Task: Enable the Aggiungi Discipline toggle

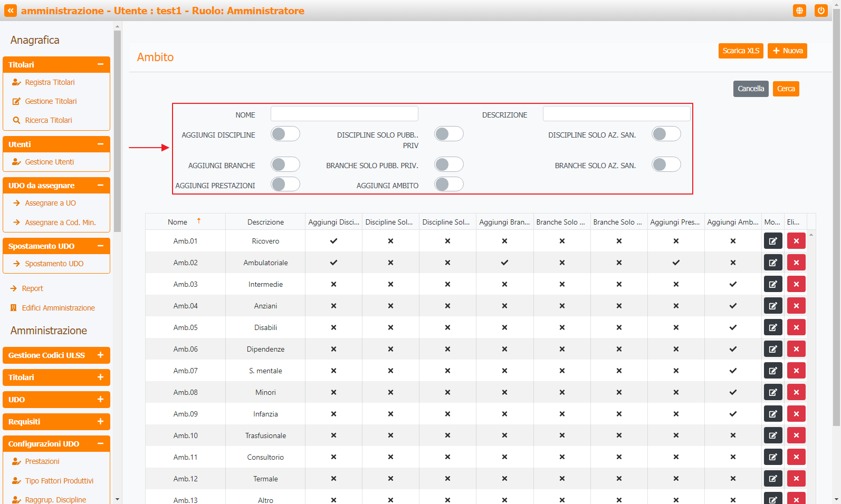Action: 285,134
